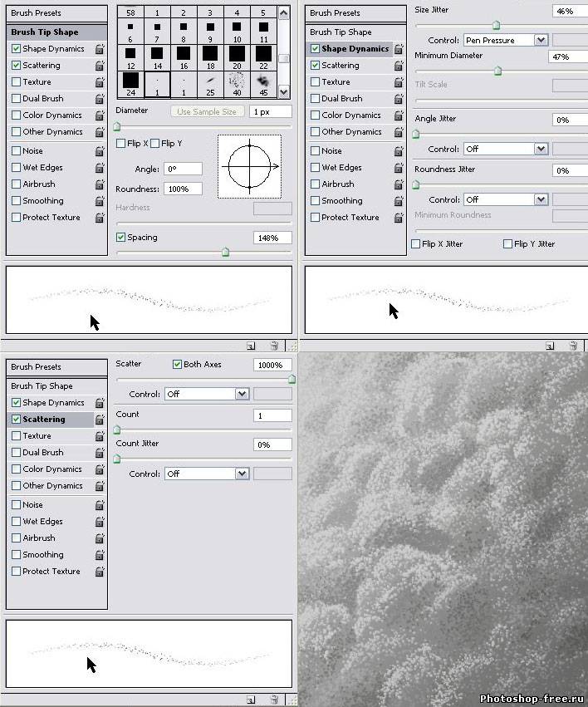The image size is (588, 707).
Task: Click the Size Jitter slider handle
Action: [x=497, y=26]
